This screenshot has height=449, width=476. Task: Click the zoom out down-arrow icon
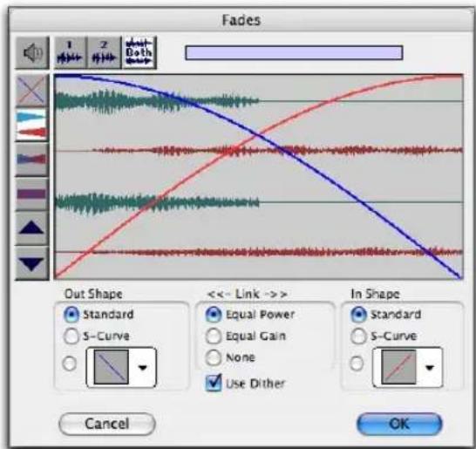click(x=32, y=263)
